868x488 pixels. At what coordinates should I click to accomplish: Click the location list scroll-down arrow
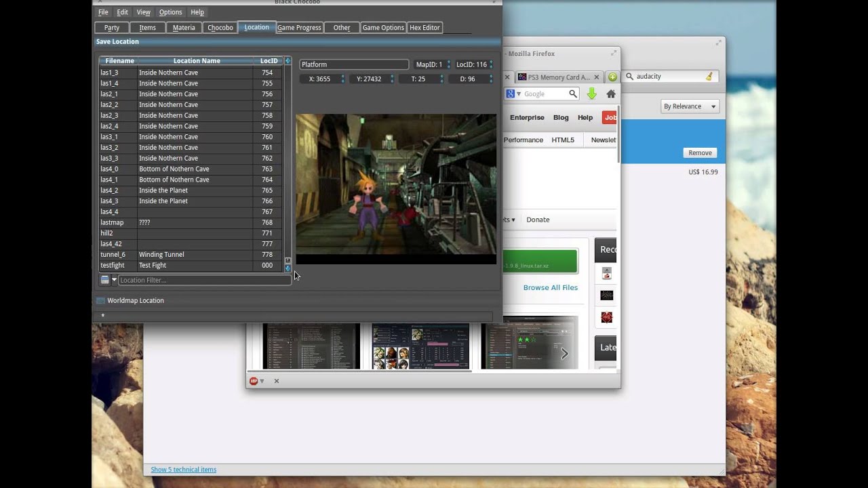[288, 268]
